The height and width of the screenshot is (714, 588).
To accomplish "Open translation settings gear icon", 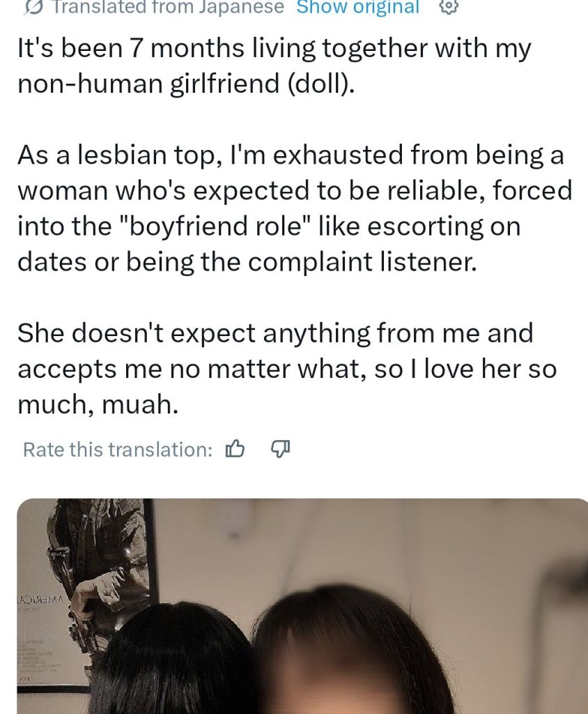I will click(x=449, y=6).
